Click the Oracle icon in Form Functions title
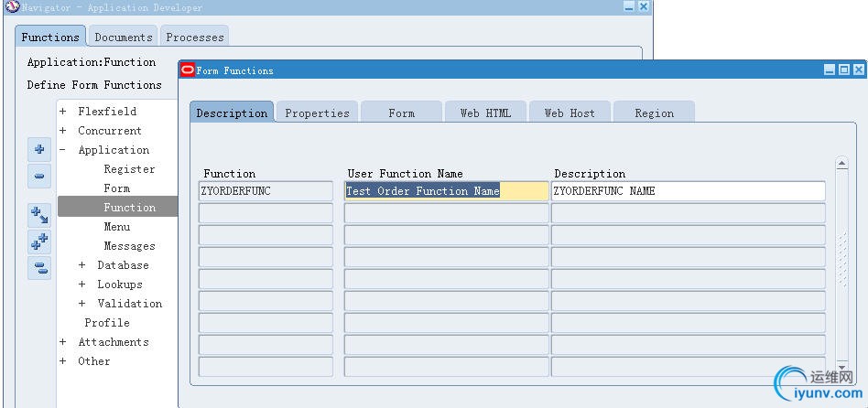The width and height of the screenshot is (868, 408). click(188, 70)
